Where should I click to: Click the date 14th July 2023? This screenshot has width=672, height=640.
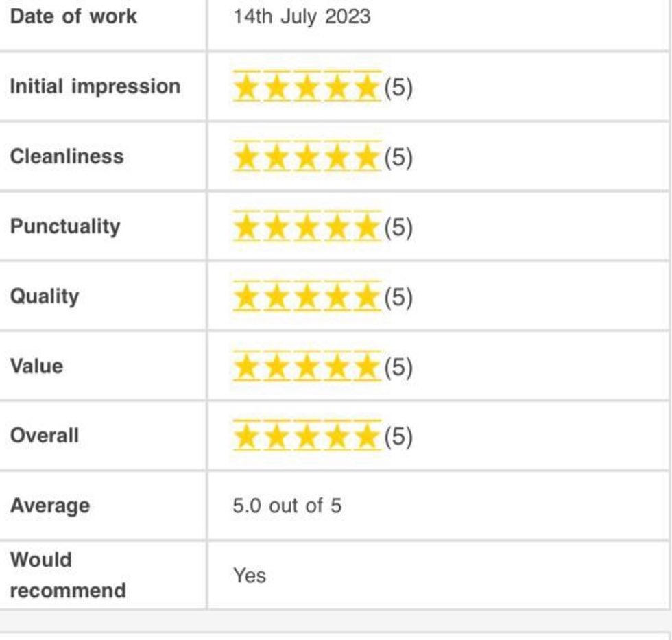pyautogui.click(x=302, y=16)
